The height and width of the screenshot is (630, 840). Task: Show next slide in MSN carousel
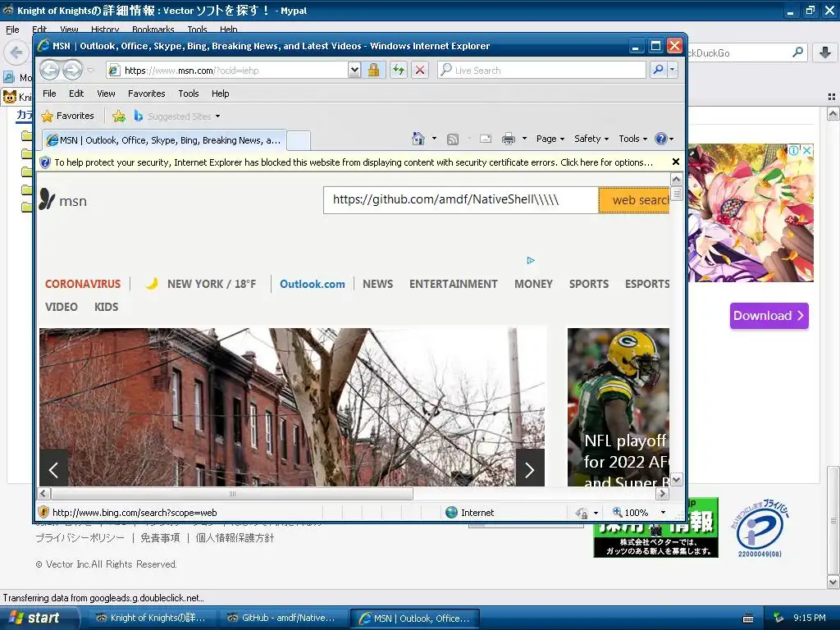pyautogui.click(x=530, y=470)
